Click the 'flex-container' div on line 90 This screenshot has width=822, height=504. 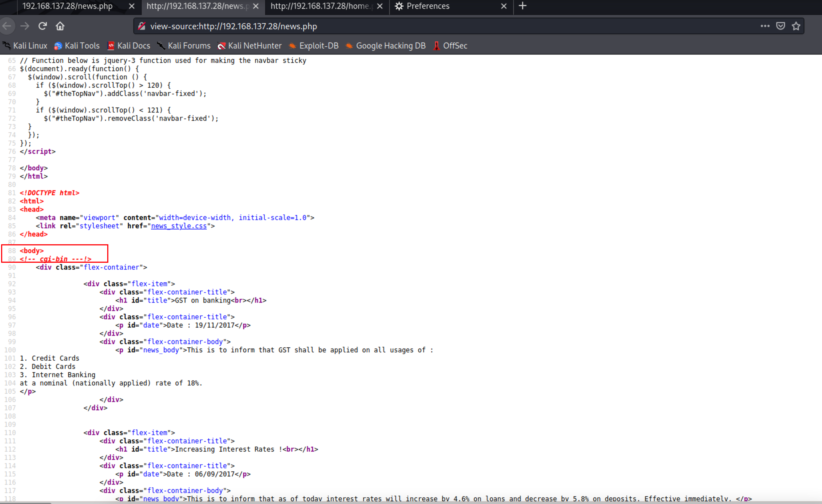(92, 267)
